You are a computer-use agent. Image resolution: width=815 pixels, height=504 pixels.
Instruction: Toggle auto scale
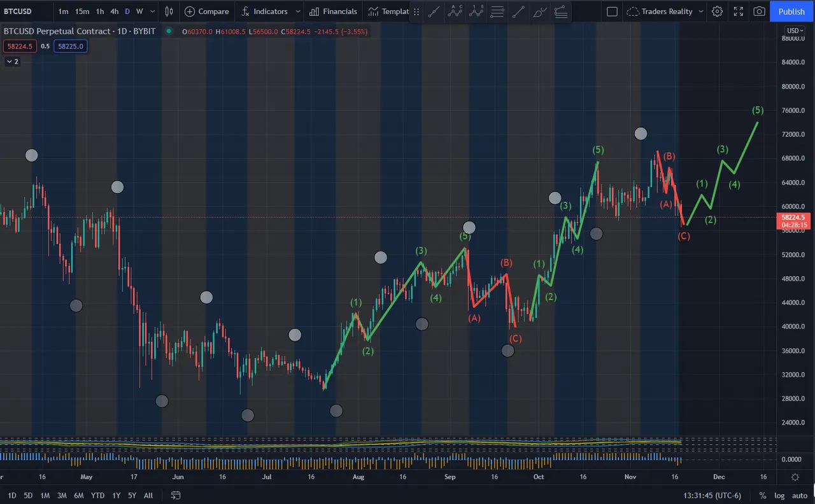click(800, 495)
